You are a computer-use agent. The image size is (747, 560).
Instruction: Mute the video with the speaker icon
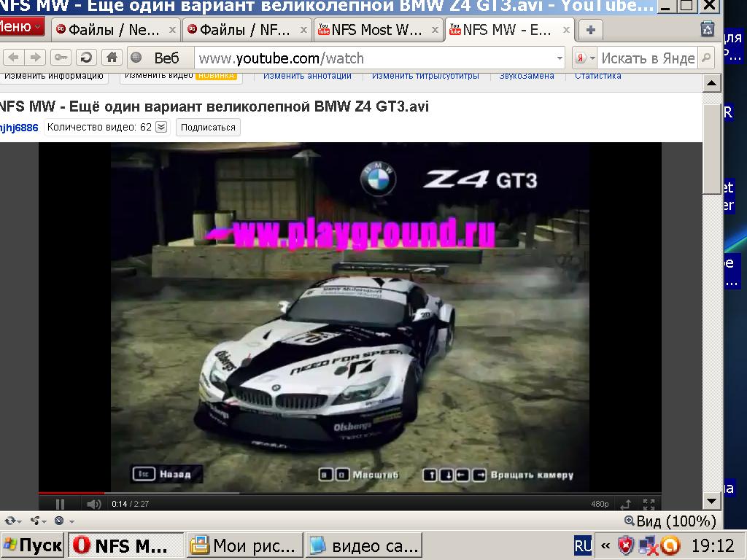click(93, 504)
